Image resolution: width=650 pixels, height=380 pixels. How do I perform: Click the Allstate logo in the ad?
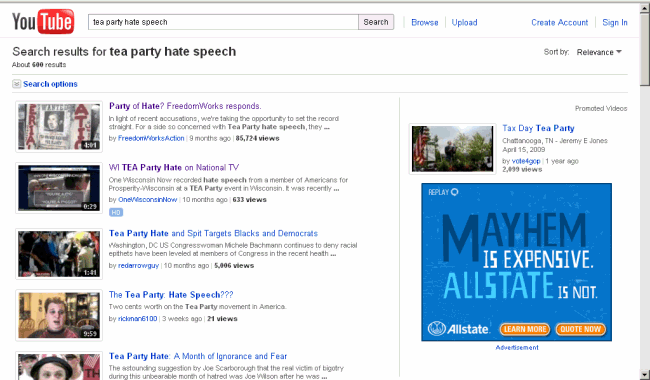(x=458, y=329)
